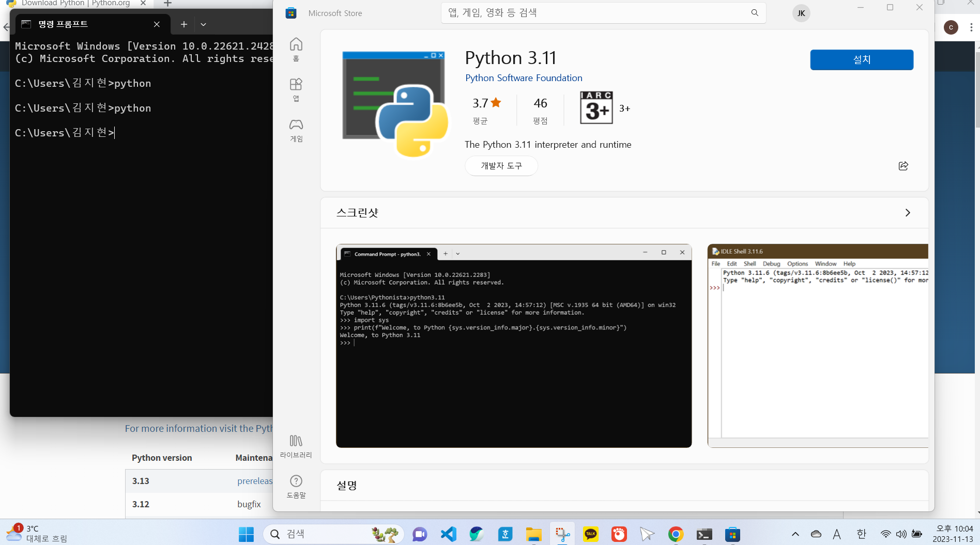This screenshot has height=545, width=980.
Task: Open the red recorder app in taskbar
Action: pos(619,534)
